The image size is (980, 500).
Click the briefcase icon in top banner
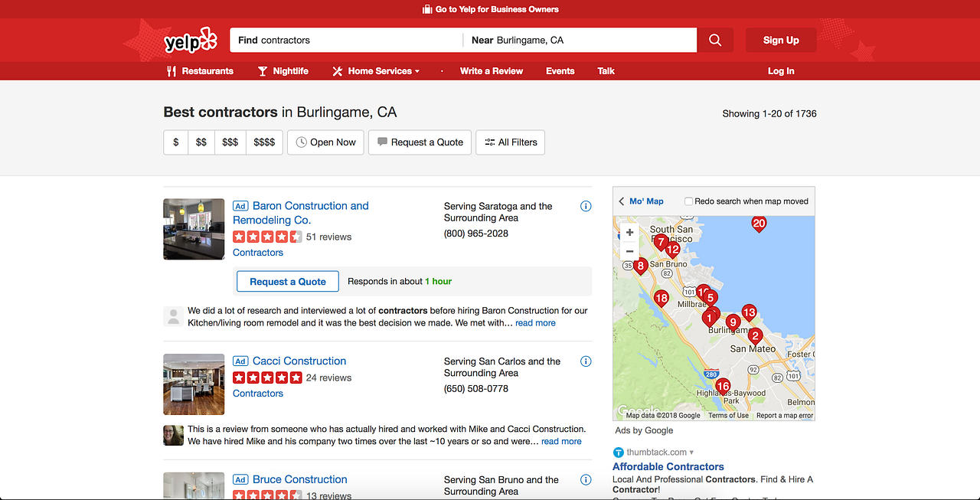pos(427,9)
